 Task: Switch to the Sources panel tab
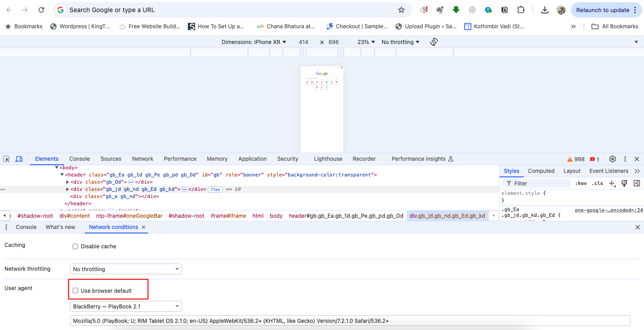click(x=111, y=159)
